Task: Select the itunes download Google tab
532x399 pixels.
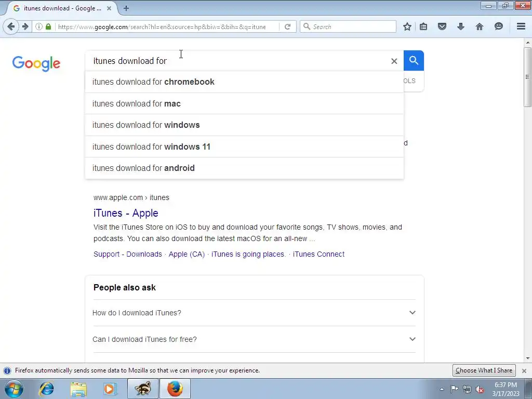Action: click(61, 8)
